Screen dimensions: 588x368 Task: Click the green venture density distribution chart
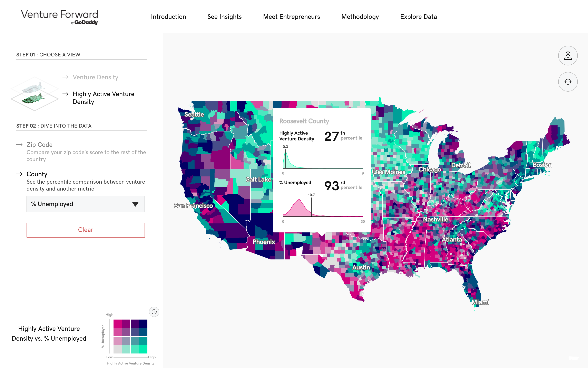[x=323, y=159]
